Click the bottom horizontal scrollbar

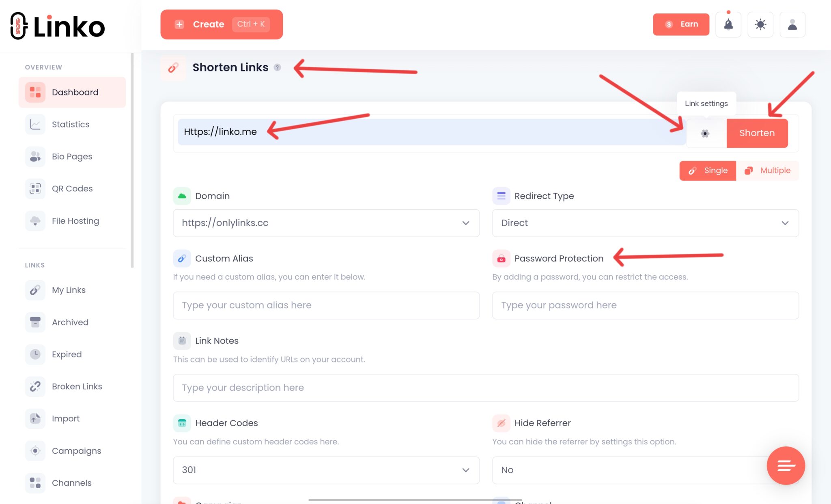[x=415, y=500]
